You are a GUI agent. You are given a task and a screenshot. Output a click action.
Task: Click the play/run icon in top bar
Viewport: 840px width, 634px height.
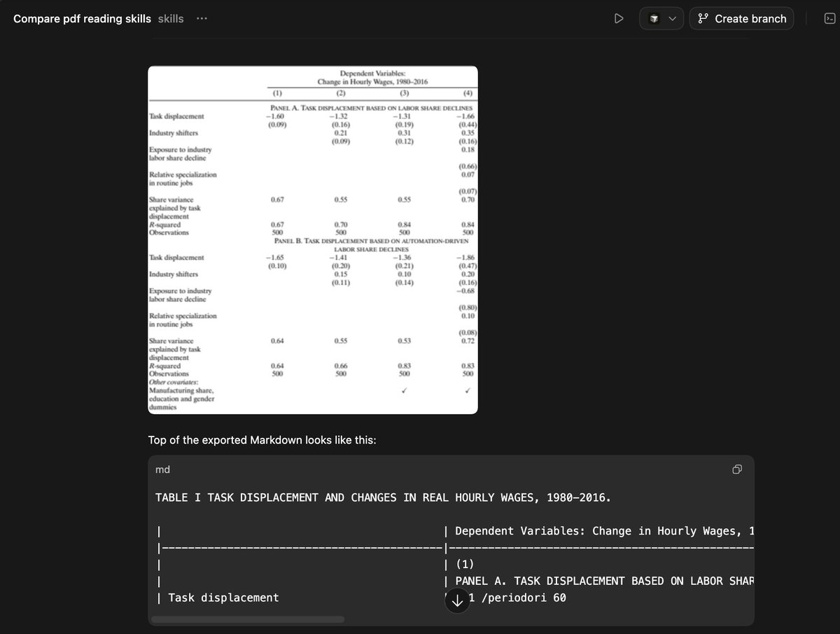(x=619, y=19)
